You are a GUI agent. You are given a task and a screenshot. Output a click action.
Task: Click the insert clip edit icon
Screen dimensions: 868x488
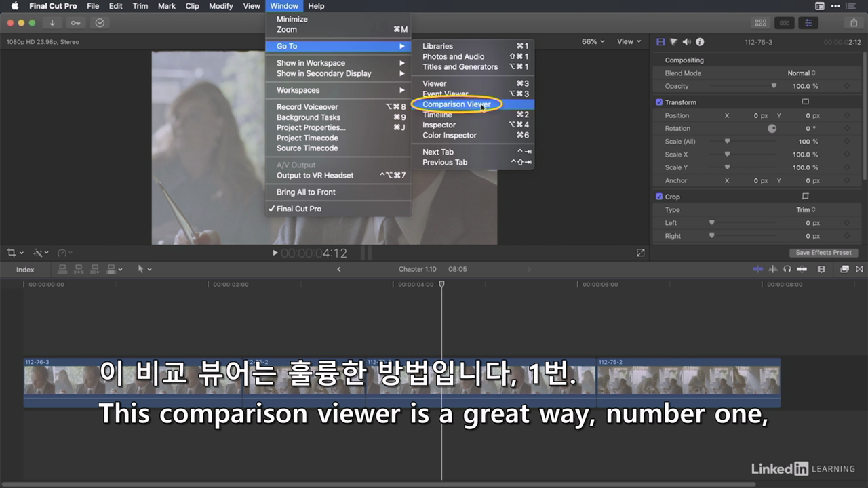[79, 269]
